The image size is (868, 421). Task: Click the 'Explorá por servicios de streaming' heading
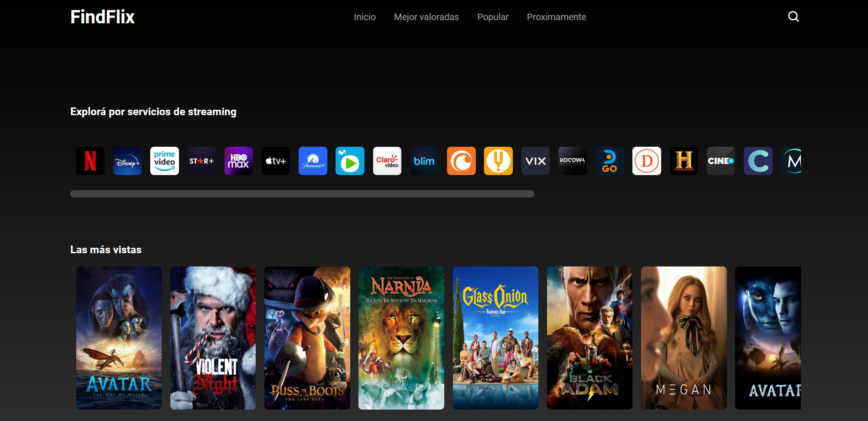point(153,112)
